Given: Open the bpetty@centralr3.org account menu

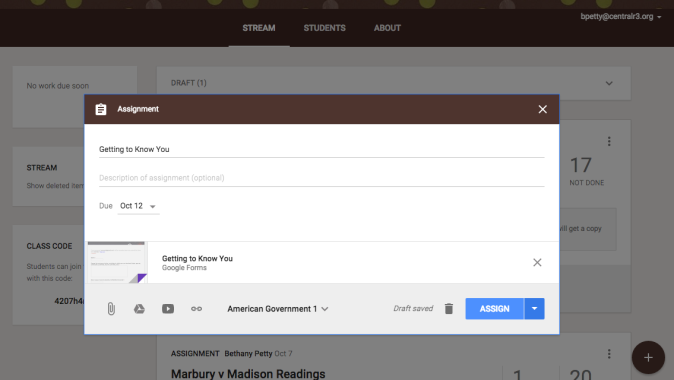Looking at the screenshot, I should click(x=621, y=16).
